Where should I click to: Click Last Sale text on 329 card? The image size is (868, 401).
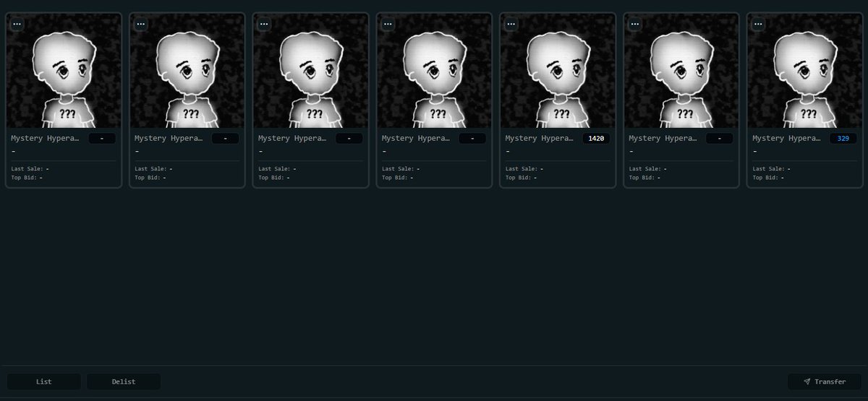point(771,168)
